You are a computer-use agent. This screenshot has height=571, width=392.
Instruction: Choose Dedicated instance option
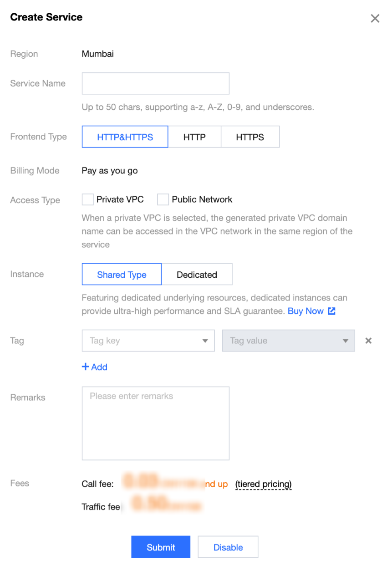pos(197,275)
